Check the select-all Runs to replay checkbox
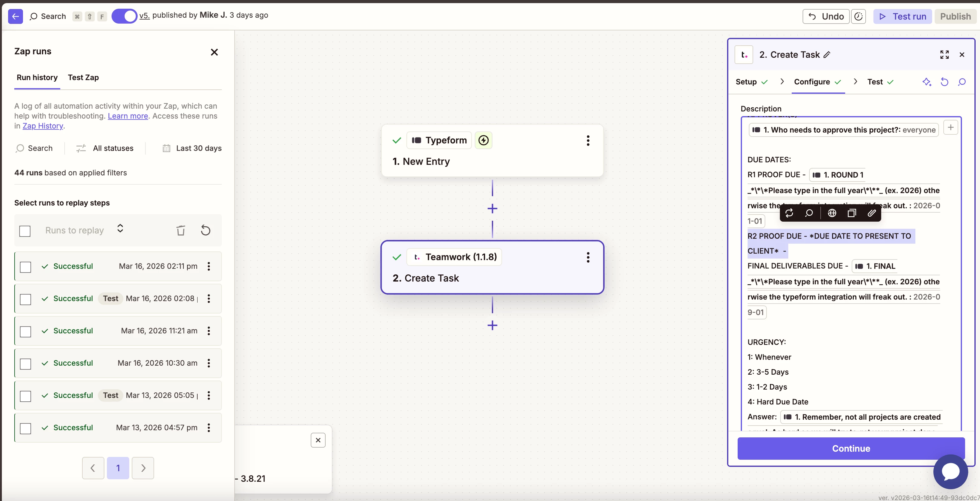This screenshot has width=980, height=501. click(x=25, y=231)
